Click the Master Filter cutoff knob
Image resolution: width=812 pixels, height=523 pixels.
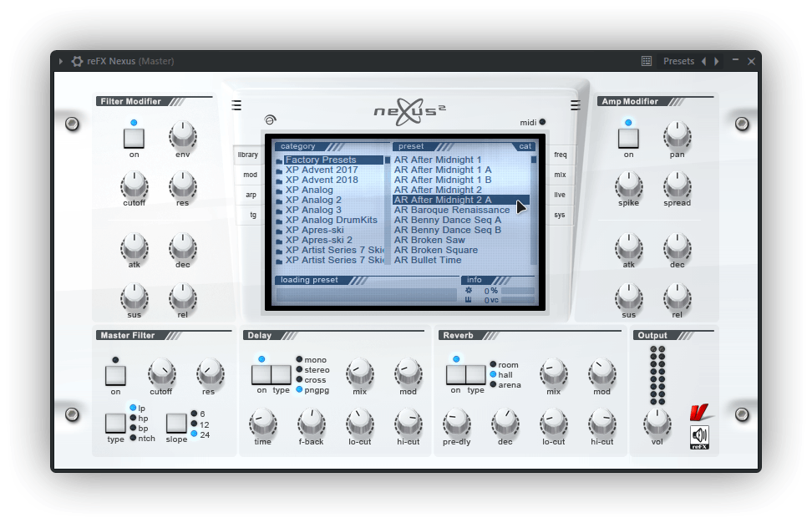coord(161,373)
